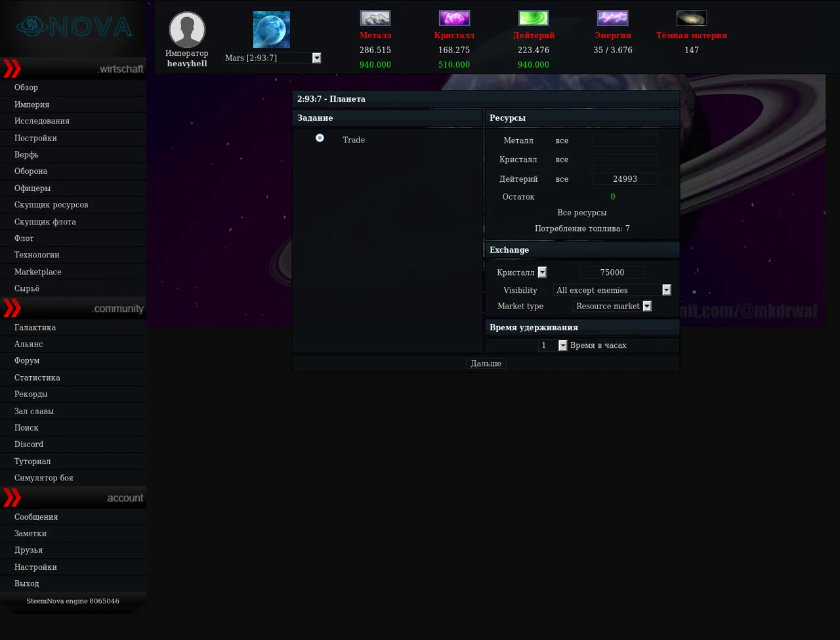Click the Тёмная материя label in header

click(x=692, y=35)
